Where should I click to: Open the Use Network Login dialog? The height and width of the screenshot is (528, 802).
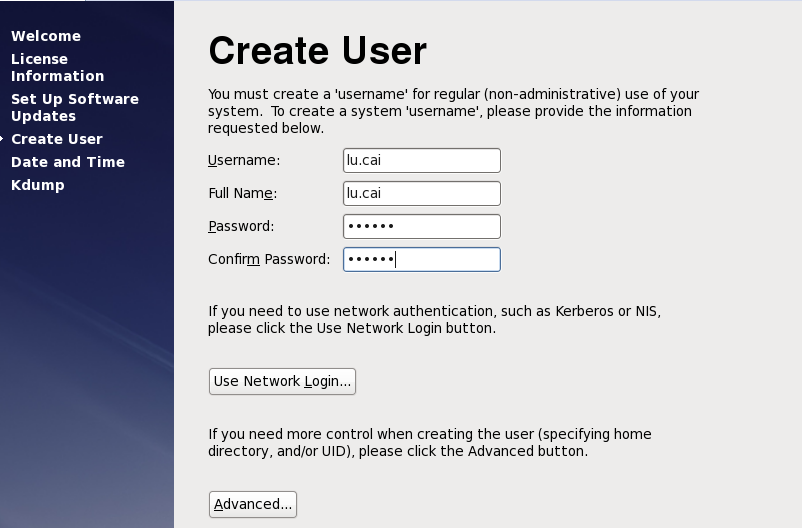(x=282, y=382)
